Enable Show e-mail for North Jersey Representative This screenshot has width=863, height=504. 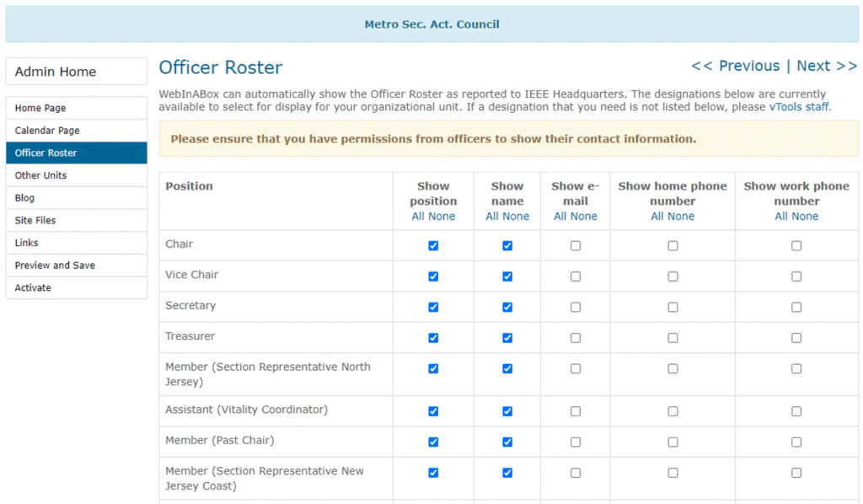point(575,368)
